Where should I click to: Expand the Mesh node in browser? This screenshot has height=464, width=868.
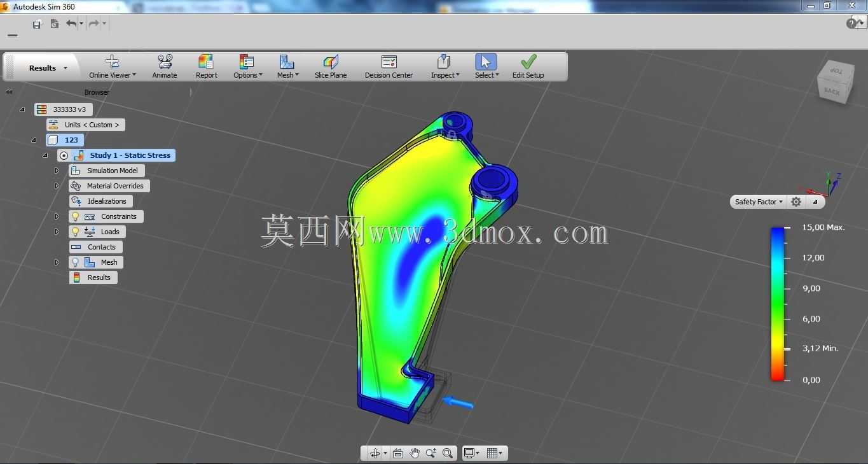pyautogui.click(x=57, y=262)
